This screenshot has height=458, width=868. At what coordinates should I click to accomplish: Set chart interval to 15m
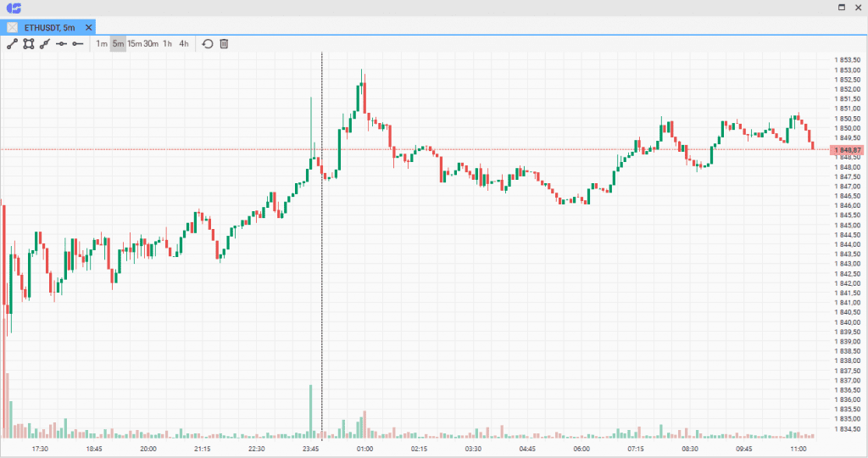tap(135, 43)
